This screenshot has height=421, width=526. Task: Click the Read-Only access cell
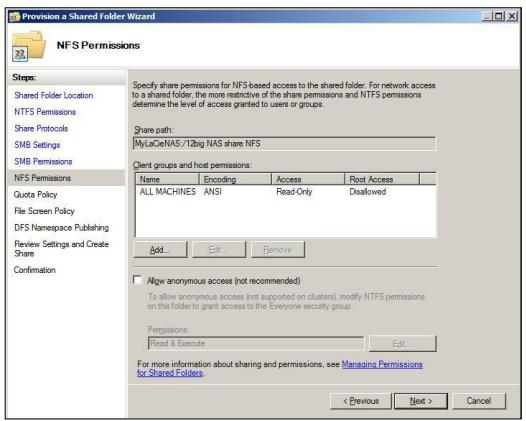pyautogui.click(x=294, y=192)
